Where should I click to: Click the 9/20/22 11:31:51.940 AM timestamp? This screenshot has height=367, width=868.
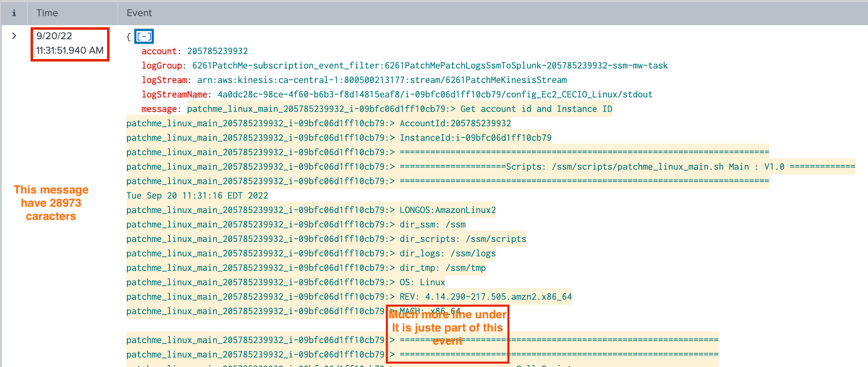tap(69, 43)
